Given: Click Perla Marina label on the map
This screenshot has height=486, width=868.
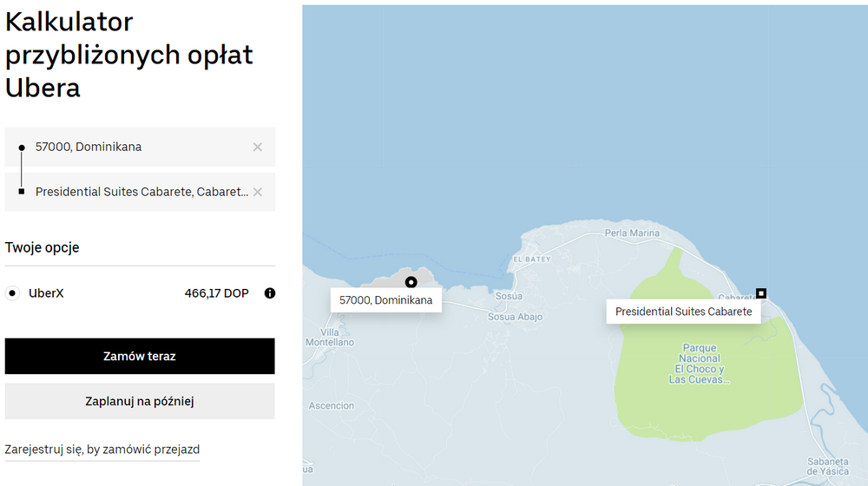Looking at the screenshot, I should (x=632, y=233).
